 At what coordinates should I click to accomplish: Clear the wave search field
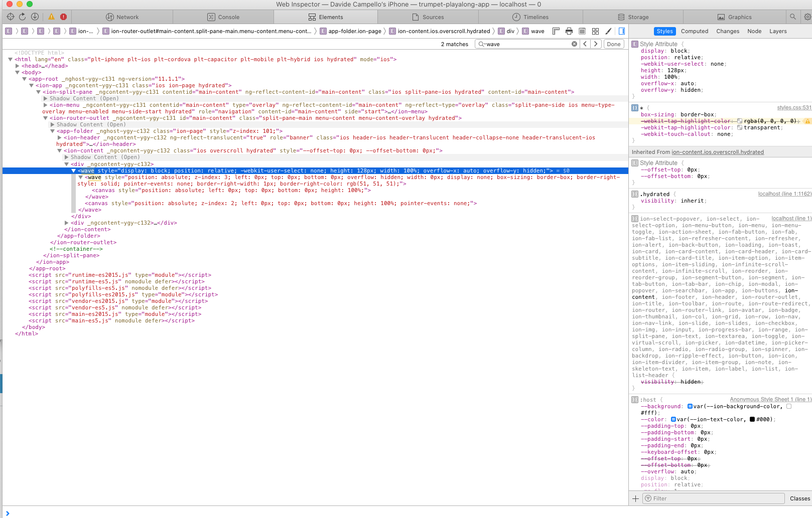574,44
